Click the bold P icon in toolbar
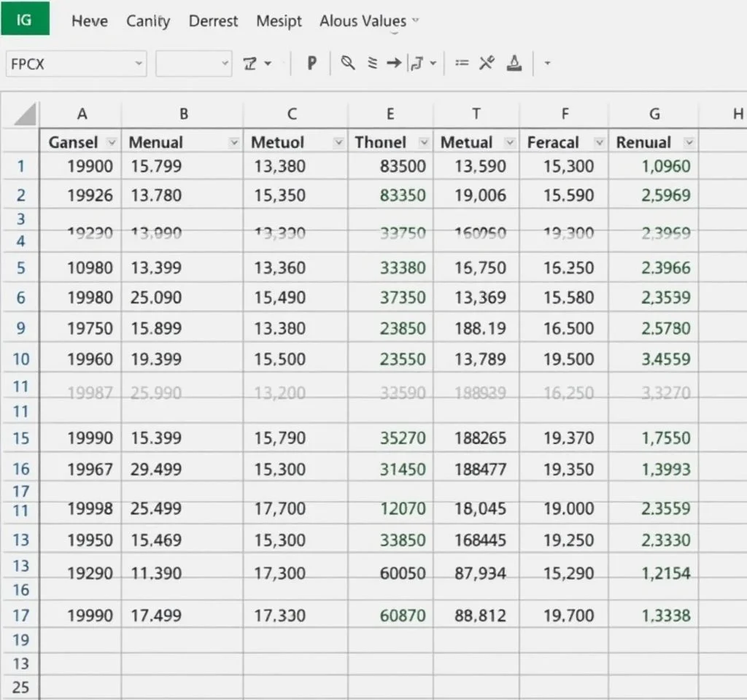Image resolution: width=747 pixels, height=700 pixels. pyautogui.click(x=311, y=63)
